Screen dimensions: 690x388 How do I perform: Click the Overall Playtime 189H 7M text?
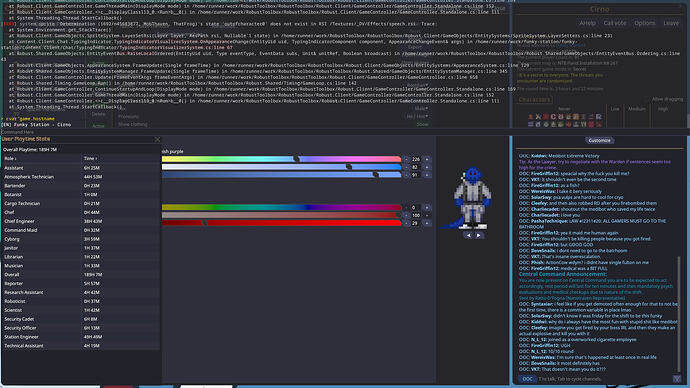pos(30,150)
